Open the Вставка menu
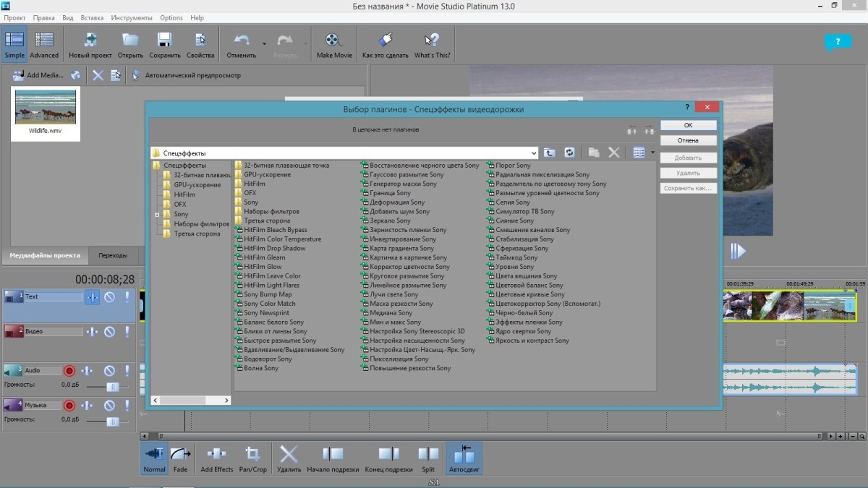The width and height of the screenshot is (868, 488). pos(91,17)
